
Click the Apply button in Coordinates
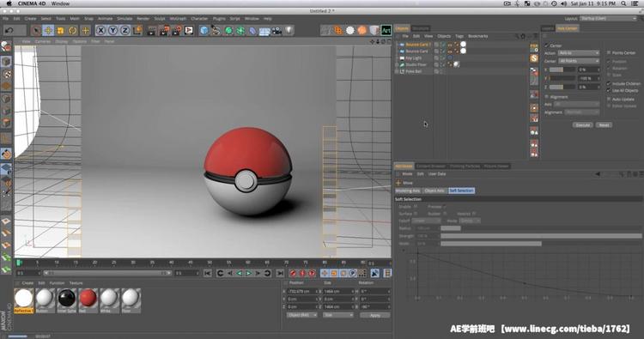pyautogui.click(x=375, y=315)
